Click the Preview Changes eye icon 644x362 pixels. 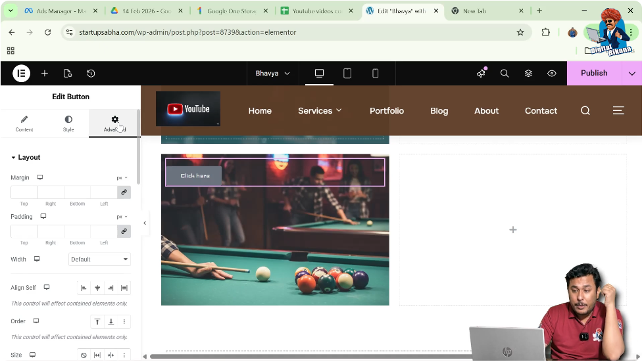[x=552, y=74]
